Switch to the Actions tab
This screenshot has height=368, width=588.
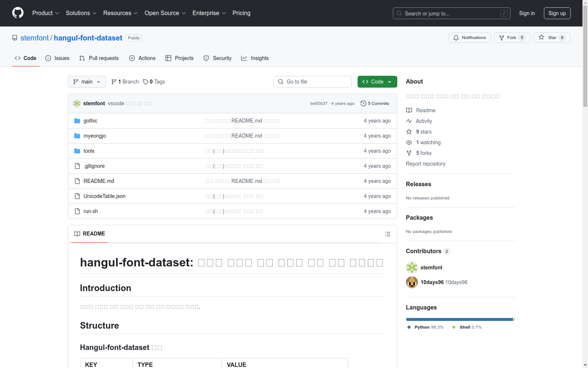tap(142, 58)
